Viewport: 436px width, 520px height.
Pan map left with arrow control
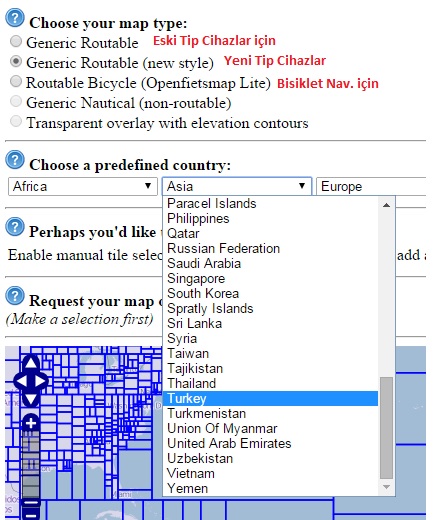21,381
